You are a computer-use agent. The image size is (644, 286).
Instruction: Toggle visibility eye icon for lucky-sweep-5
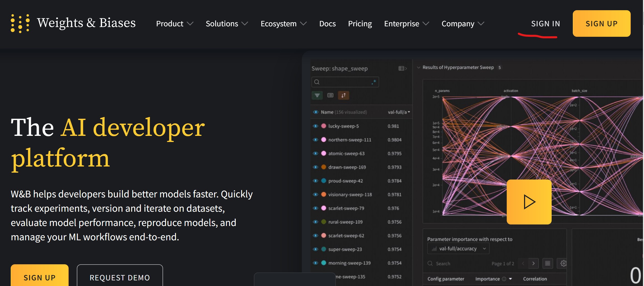(315, 126)
